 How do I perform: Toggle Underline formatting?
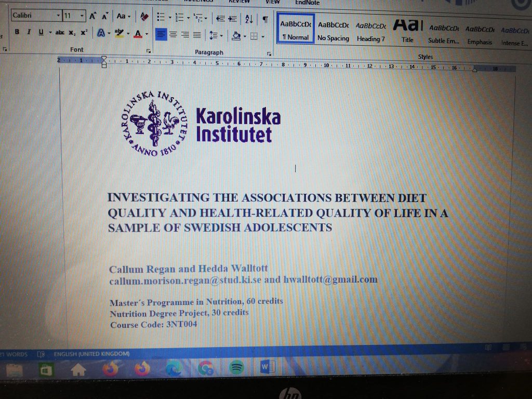pos(41,32)
